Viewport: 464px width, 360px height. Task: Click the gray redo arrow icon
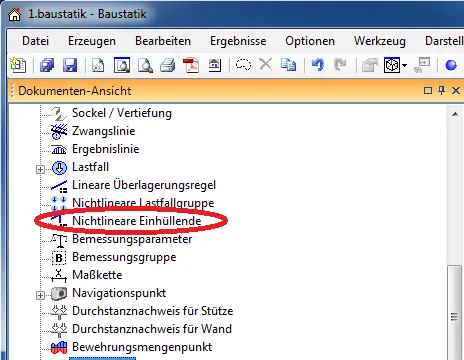pos(340,65)
